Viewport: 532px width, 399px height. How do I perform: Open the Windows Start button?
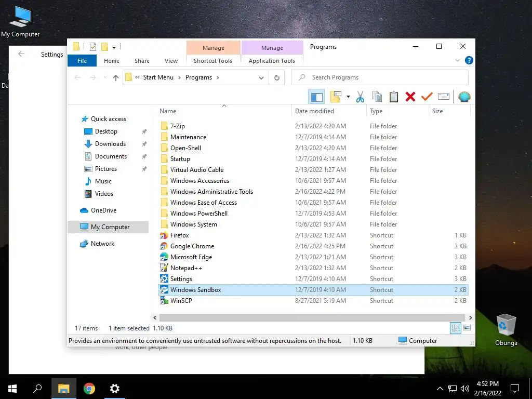tap(12, 388)
